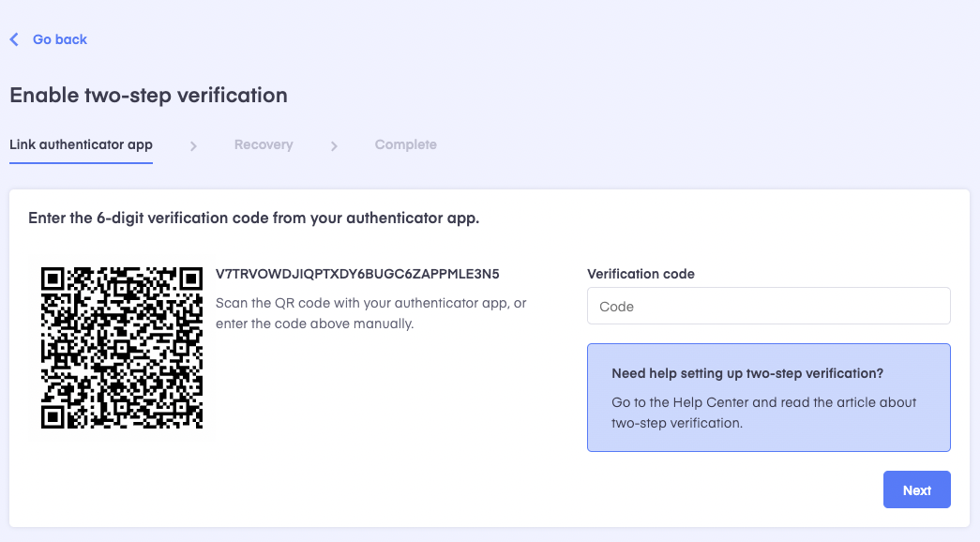
Task: Click 'Scan the QR code' instruction text
Action: [371, 313]
